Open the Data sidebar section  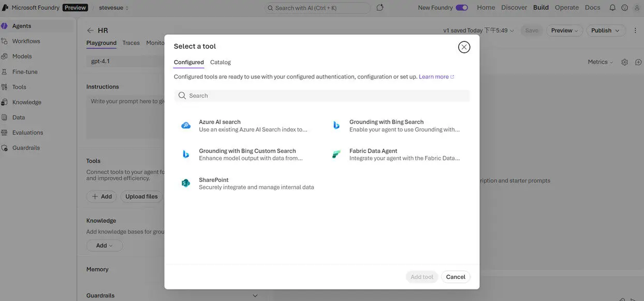tap(19, 117)
